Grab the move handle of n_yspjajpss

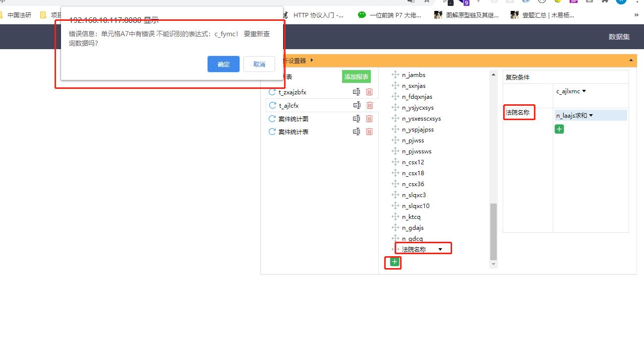coord(395,129)
